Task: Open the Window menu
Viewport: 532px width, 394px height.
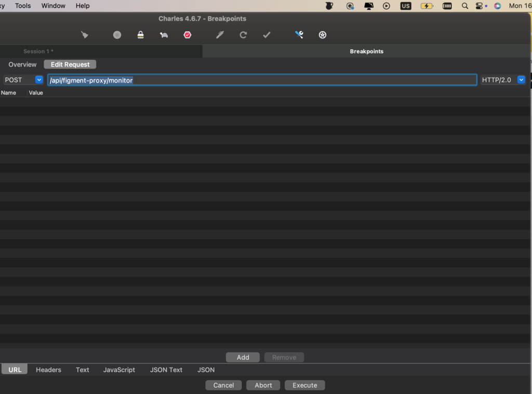Action: point(54,6)
